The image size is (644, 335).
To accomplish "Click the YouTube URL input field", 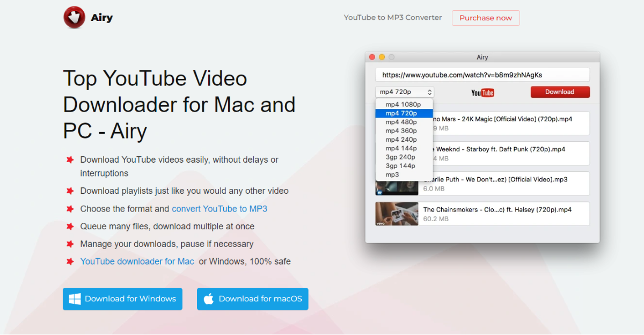I will pyautogui.click(x=482, y=75).
